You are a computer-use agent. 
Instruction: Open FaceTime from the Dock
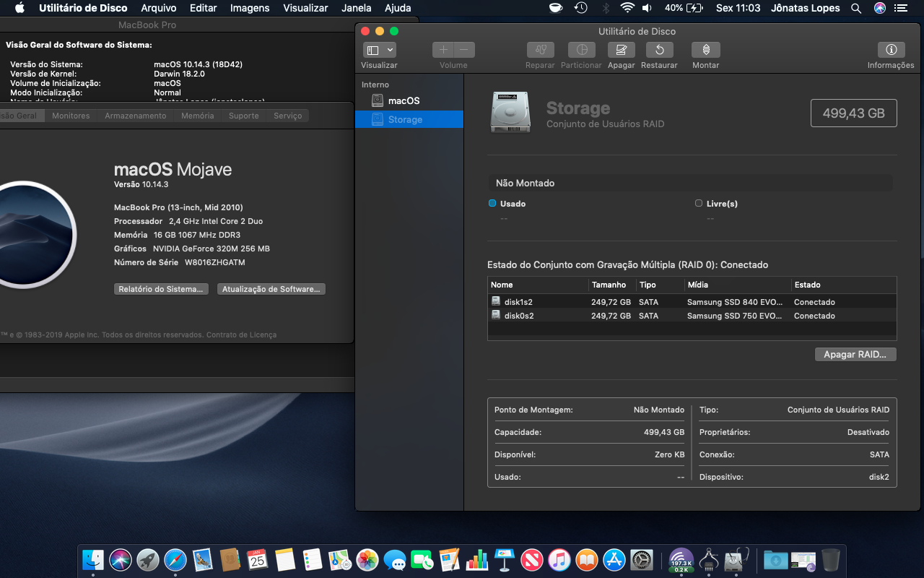tap(422, 559)
